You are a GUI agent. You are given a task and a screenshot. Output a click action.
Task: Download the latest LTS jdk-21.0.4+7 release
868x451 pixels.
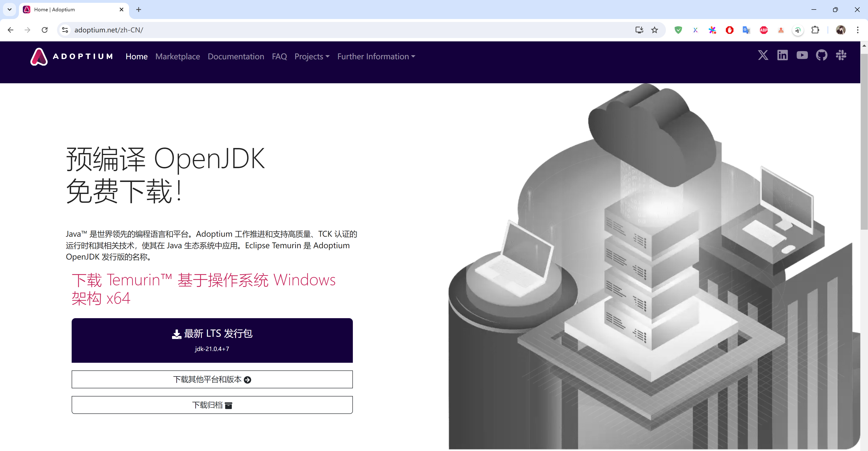212,340
